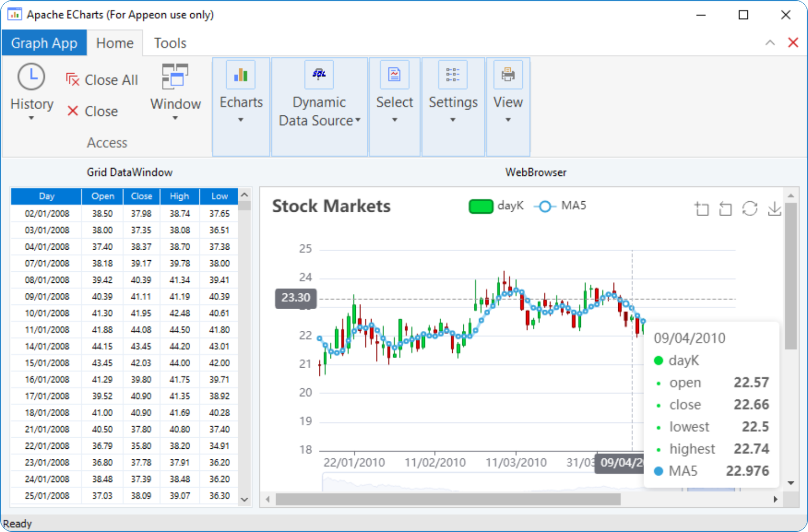Click the WebBrowser label
The width and height of the screenshot is (808, 532).
(536, 172)
